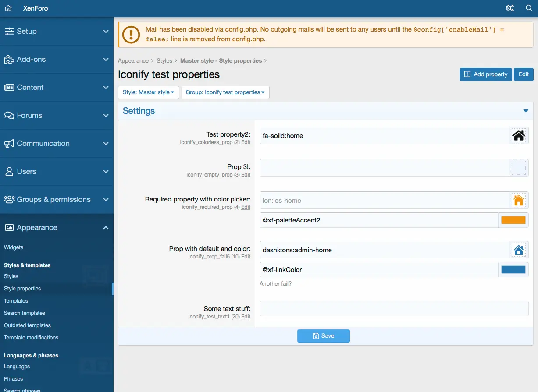Screen dimensions: 538x392
Task: Click the warning icon in the mail notice
Action: 130,34
